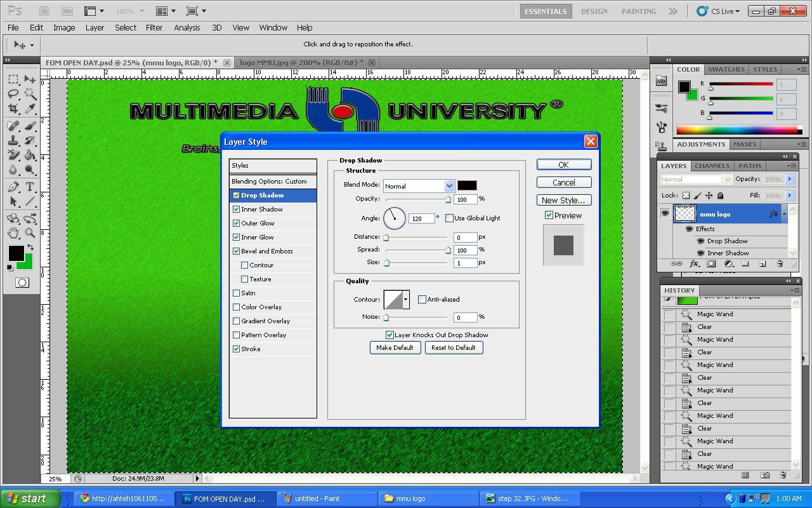Open the workspace CS Live dropdown
Viewport: 812px width, 508px height.
pos(719,11)
